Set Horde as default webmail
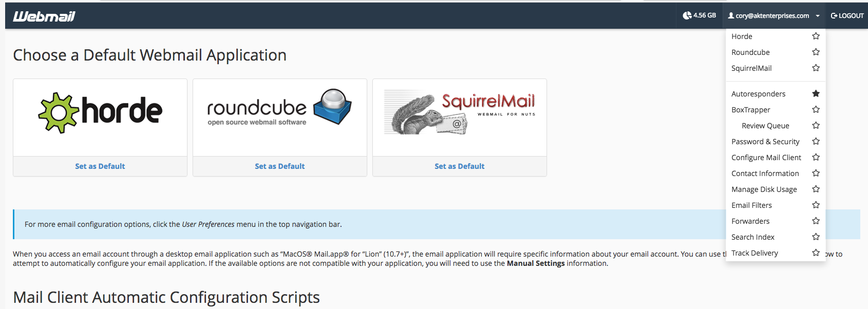 pyautogui.click(x=100, y=166)
